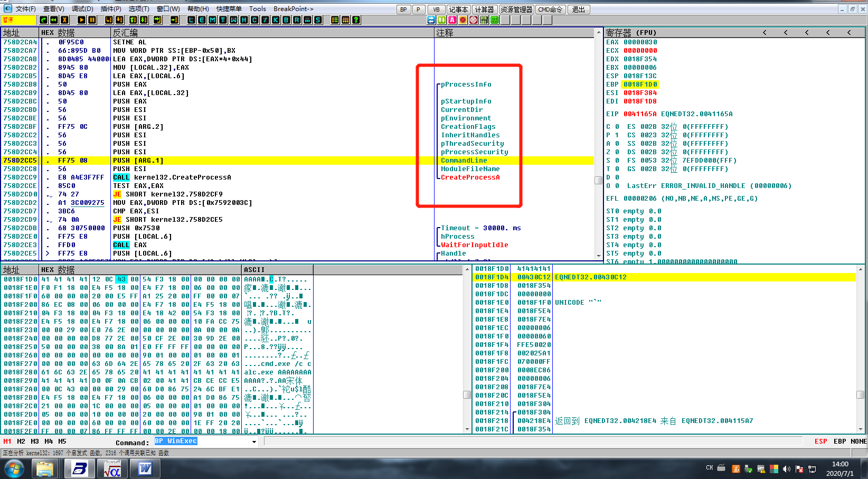Open Threads window with T icon
Viewport: 868px width, 479px height.
(x=223, y=20)
